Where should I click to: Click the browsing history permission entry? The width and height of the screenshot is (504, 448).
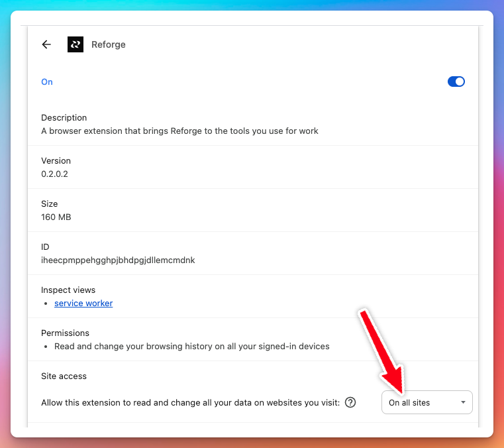[x=192, y=347]
